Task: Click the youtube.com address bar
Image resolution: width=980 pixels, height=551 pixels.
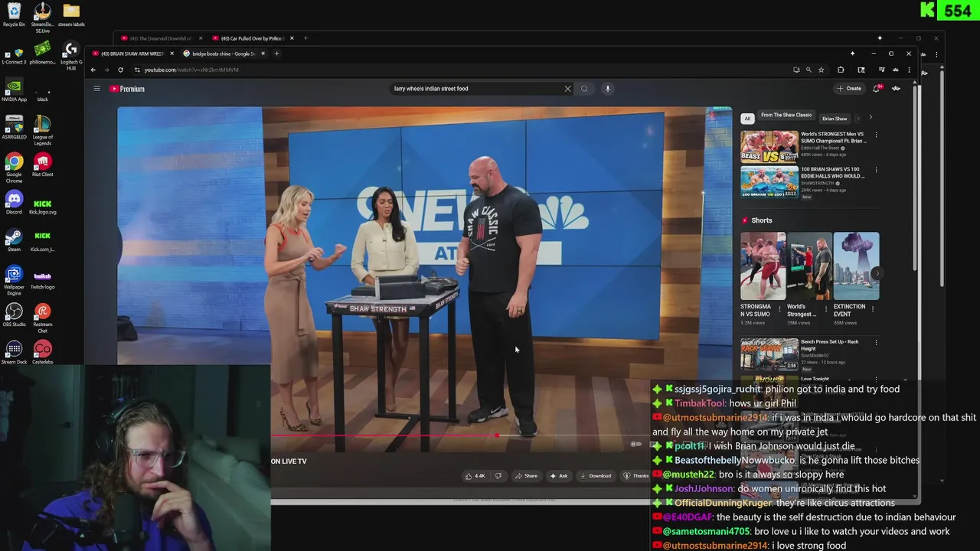Action: (459, 70)
